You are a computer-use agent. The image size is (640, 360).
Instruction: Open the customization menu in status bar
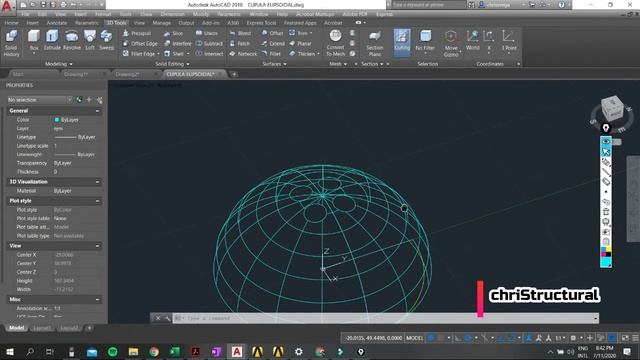pos(635,338)
